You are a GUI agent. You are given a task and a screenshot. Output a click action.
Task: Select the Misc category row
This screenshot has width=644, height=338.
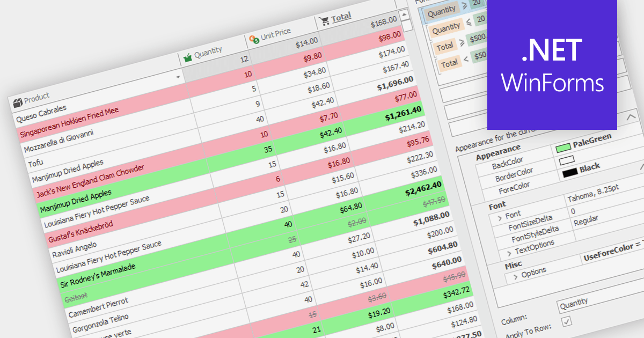point(513,265)
